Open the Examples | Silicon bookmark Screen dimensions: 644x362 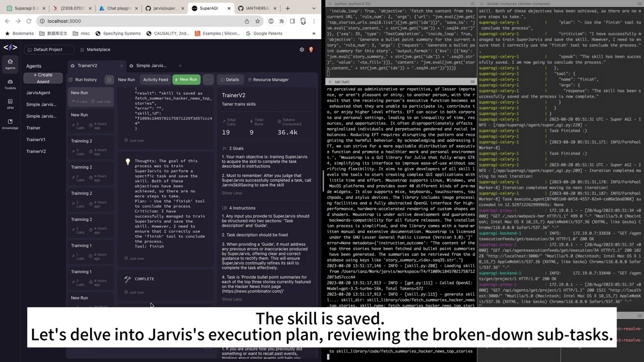click(x=217, y=34)
